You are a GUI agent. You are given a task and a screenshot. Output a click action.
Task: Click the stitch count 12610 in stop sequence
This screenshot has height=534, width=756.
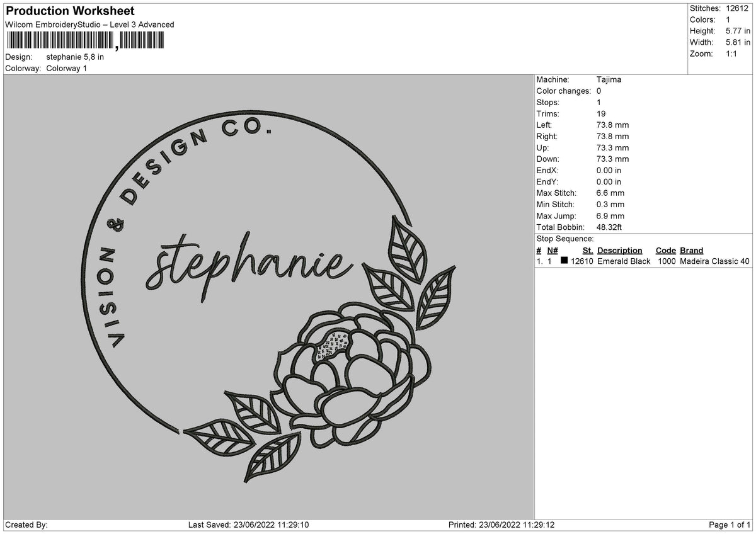pos(582,261)
